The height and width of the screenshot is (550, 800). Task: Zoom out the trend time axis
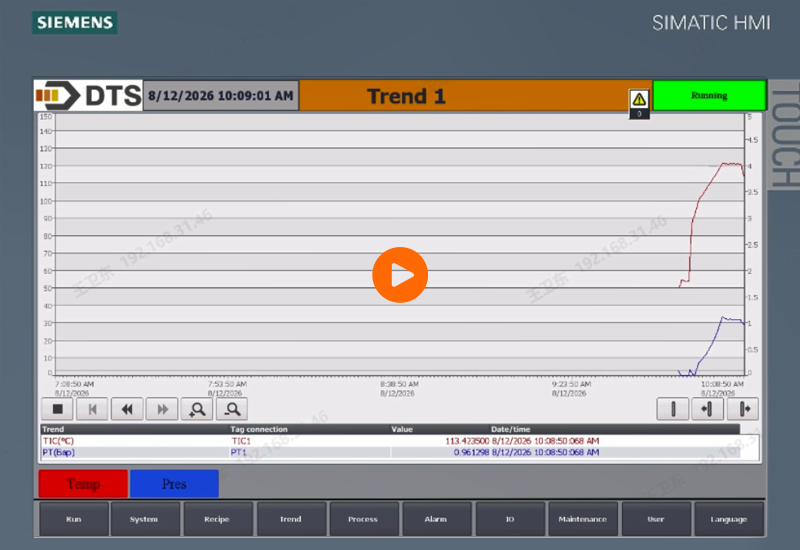pos(232,409)
